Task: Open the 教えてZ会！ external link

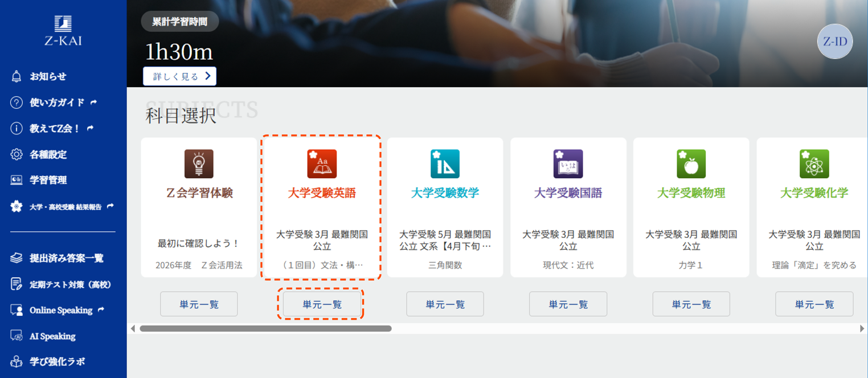Action: [55, 129]
